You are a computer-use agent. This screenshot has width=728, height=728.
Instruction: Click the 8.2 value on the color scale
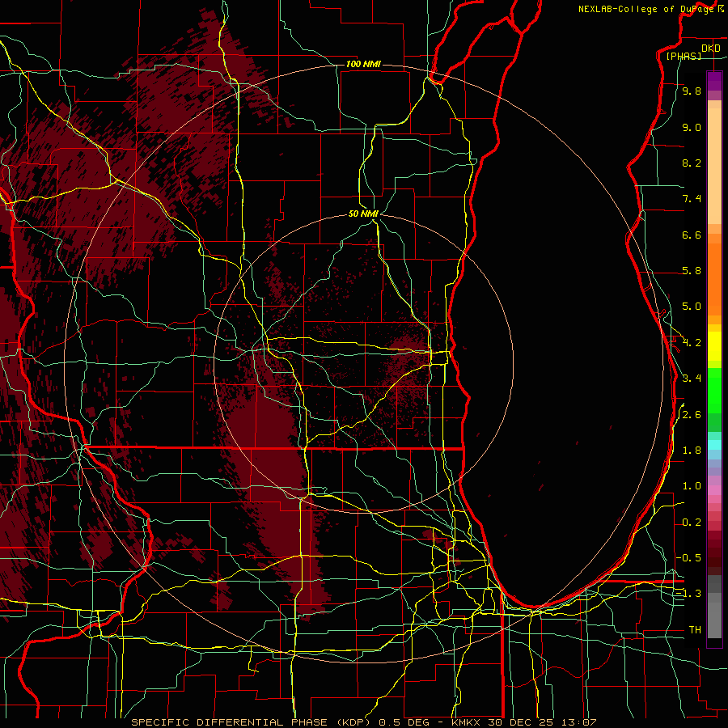[692, 163]
